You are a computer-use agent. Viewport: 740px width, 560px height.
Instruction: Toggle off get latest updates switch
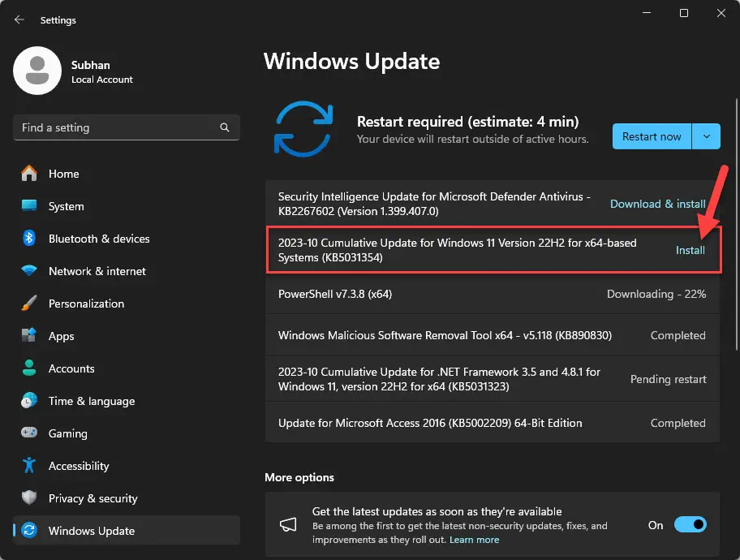690,524
